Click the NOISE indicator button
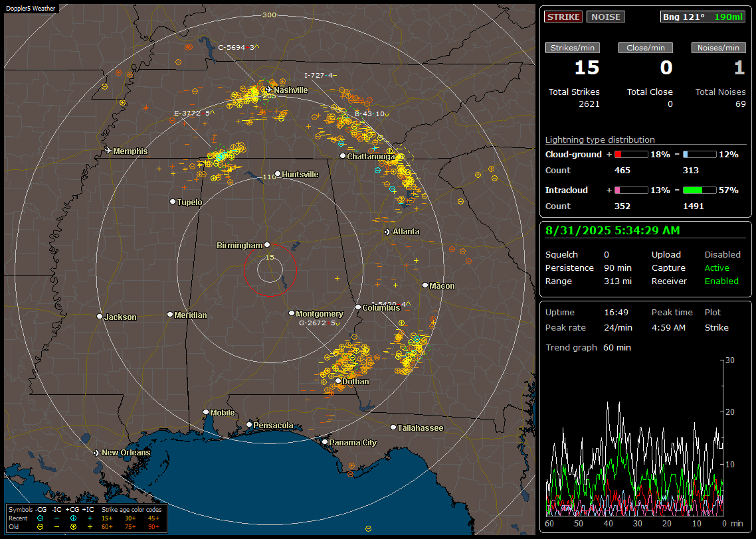The image size is (756, 539). coord(606,17)
